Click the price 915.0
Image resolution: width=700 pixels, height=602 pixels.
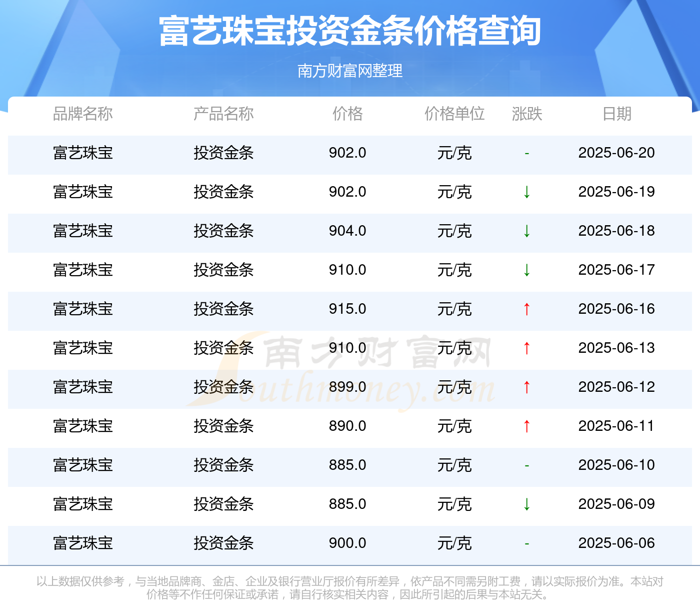[x=347, y=309]
